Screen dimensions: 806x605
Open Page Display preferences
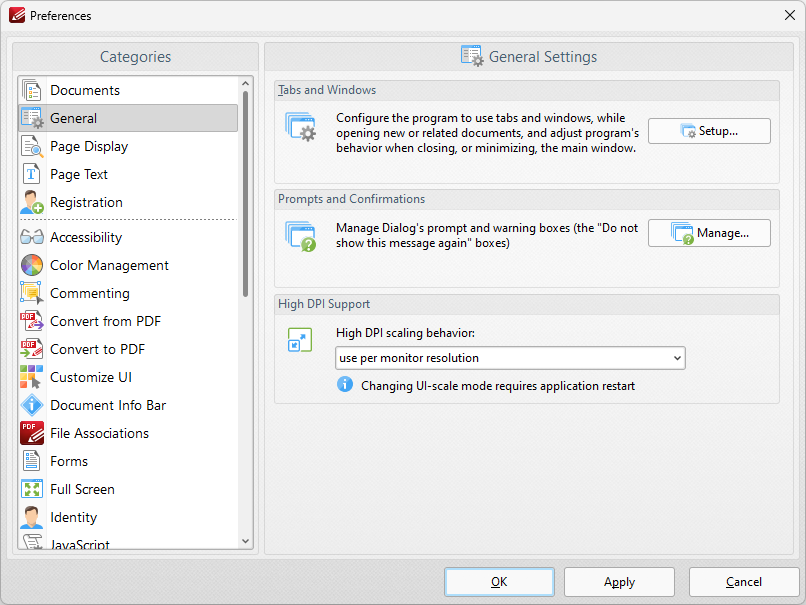(x=129, y=146)
